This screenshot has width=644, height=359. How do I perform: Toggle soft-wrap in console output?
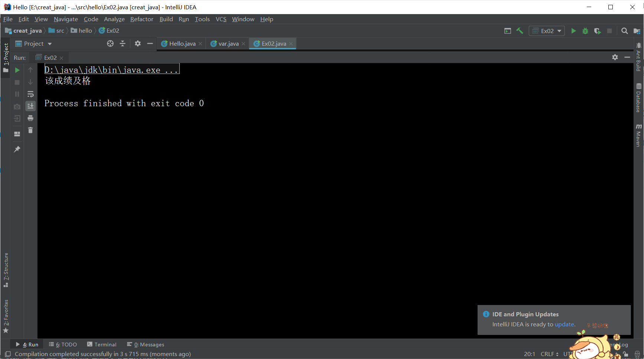(x=30, y=94)
